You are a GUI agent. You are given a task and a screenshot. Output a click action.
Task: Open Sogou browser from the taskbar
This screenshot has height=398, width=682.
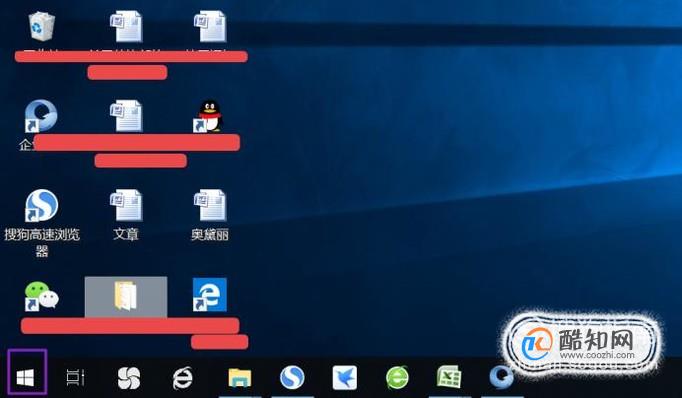point(292,377)
